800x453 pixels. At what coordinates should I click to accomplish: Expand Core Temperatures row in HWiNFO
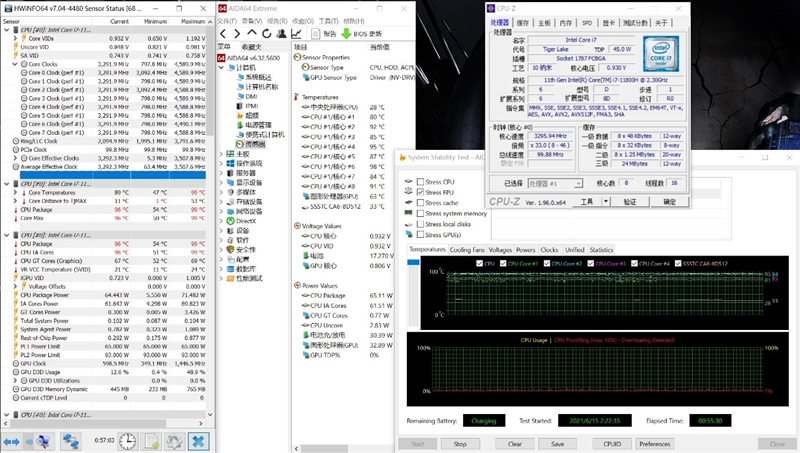pos(15,192)
